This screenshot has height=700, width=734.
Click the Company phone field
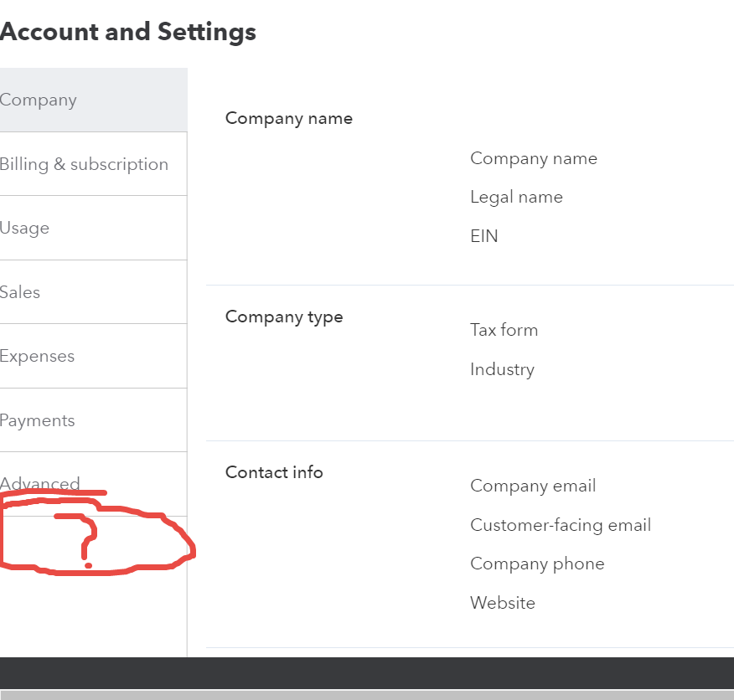click(x=537, y=564)
